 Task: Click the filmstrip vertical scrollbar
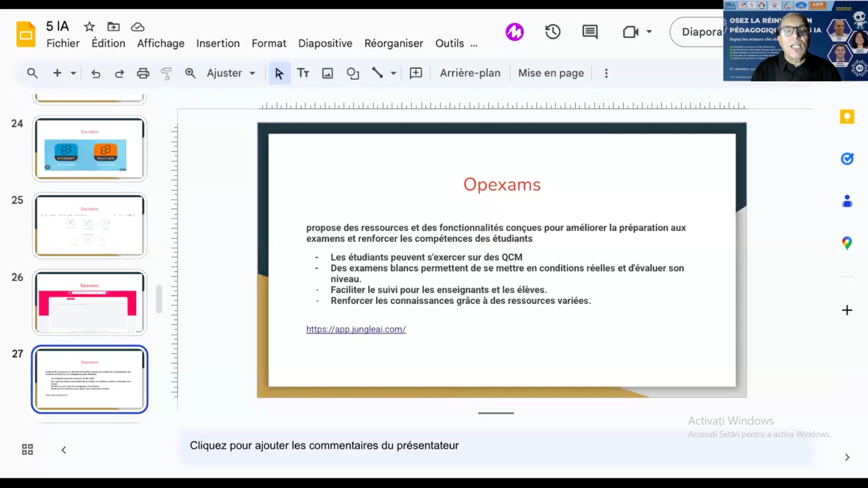pos(159,299)
